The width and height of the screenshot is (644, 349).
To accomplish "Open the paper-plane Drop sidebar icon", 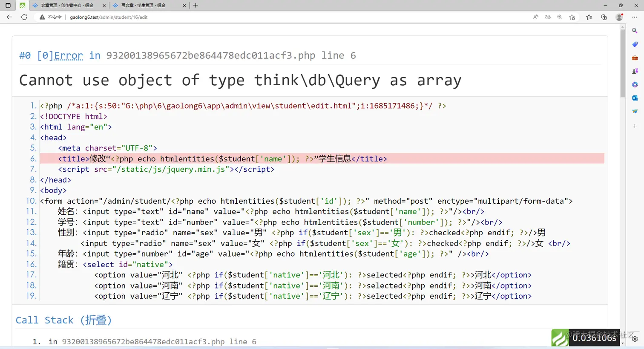I will (635, 111).
